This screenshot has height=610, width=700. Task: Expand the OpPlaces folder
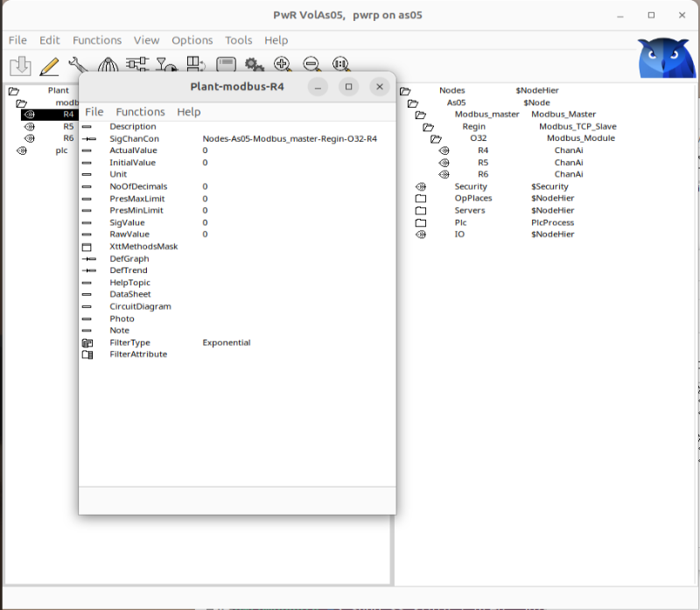pyautogui.click(x=421, y=199)
